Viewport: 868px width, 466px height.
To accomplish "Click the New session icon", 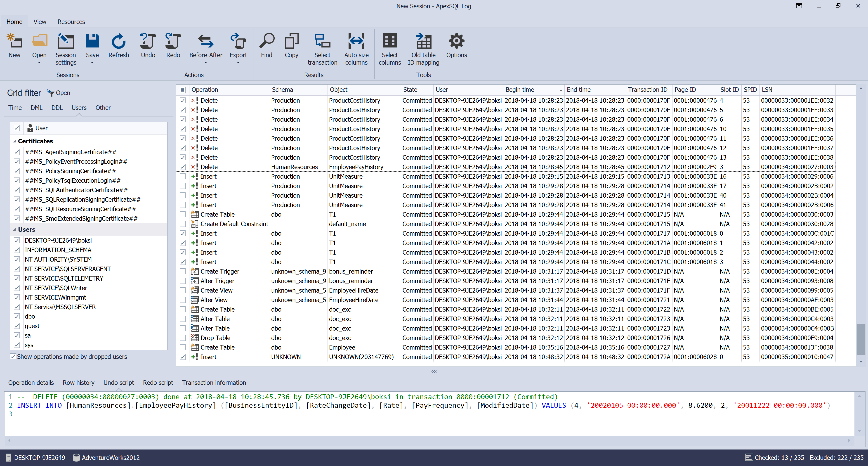I will click(x=14, y=41).
